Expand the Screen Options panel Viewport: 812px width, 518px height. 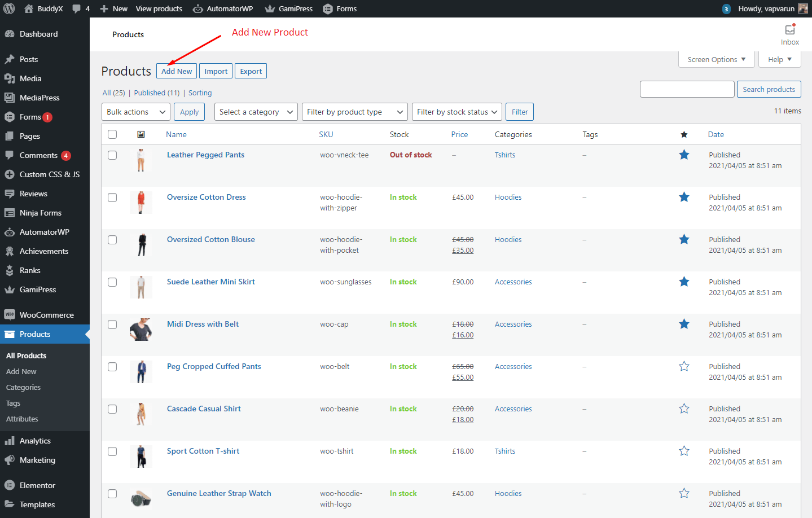(x=716, y=59)
